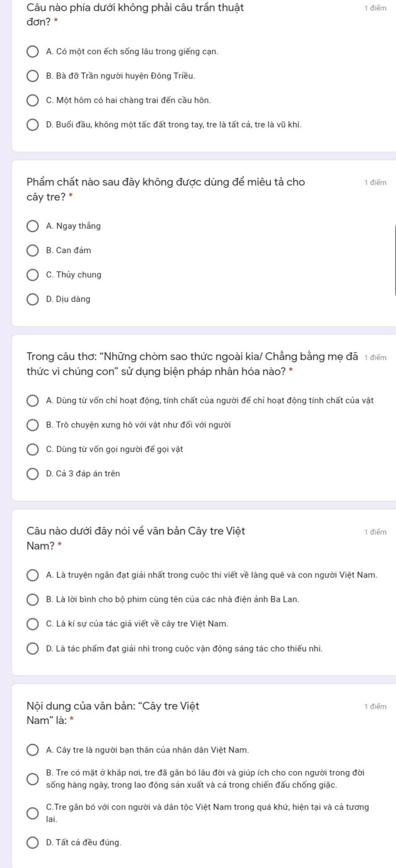396x868 pixels.
Task: Select A. Dùng từ vốn chỉ hoạt động của người
Action: 32,400
